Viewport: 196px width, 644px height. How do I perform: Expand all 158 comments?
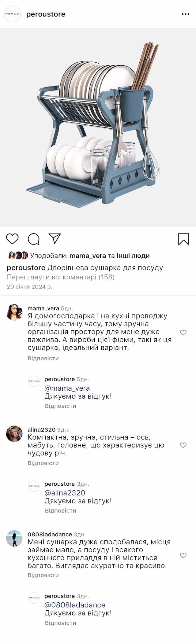[x=61, y=277]
